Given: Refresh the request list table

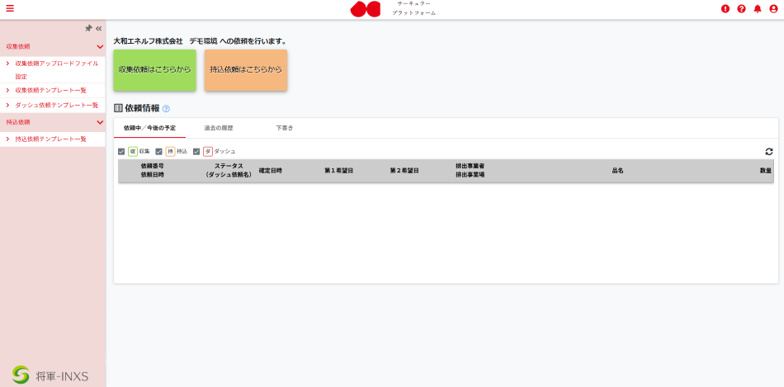Looking at the screenshot, I should [x=769, y=152].
